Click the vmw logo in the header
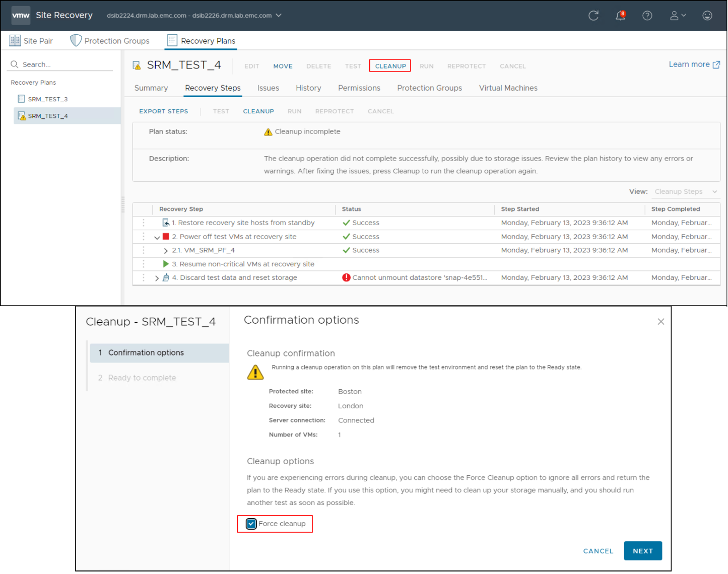Image resolution: width=728 pixels, height=574 pixels. pyautogui.click(x=21, y=15)
